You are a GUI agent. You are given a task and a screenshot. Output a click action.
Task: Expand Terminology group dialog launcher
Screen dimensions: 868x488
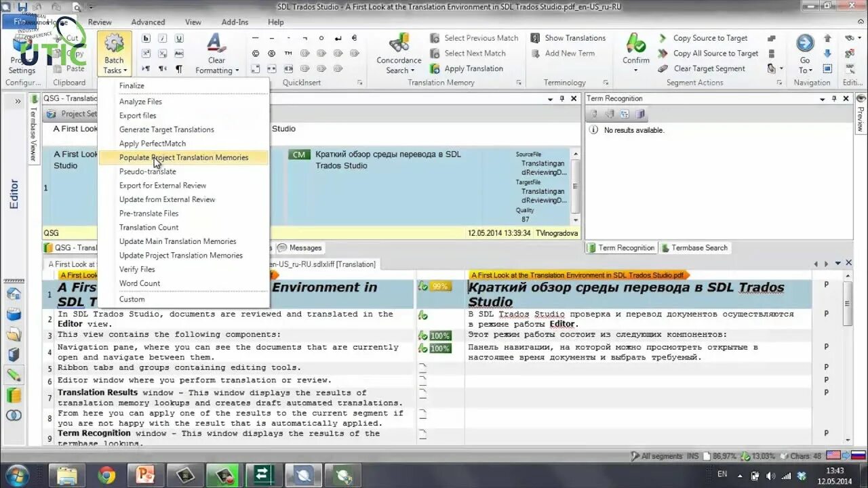click(606, 83)
